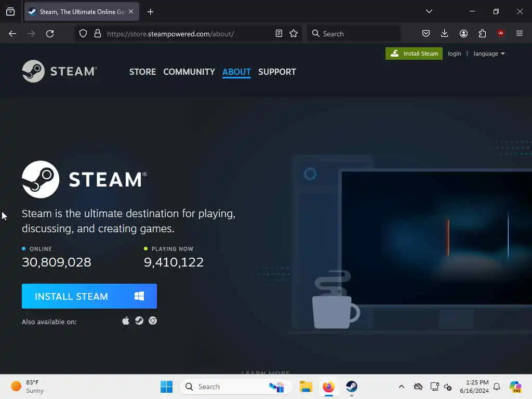Viewport: 532px width, 399px height.
Task: Click the uBlock Origin extension icon
Action: (501, 33)
